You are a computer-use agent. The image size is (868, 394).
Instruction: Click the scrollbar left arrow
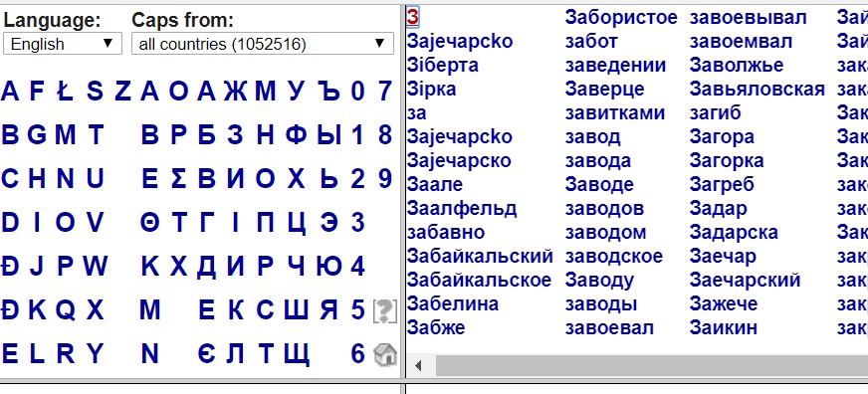coord(419,366)
